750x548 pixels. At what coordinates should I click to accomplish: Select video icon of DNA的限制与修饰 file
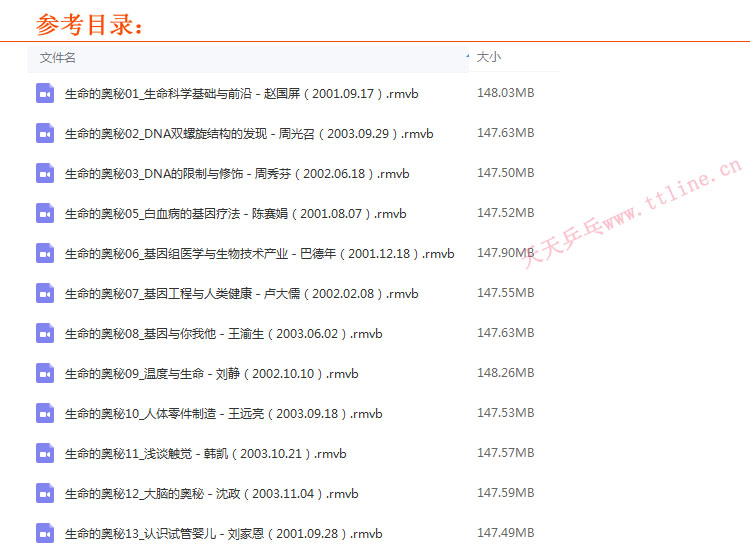click(44, 173)
